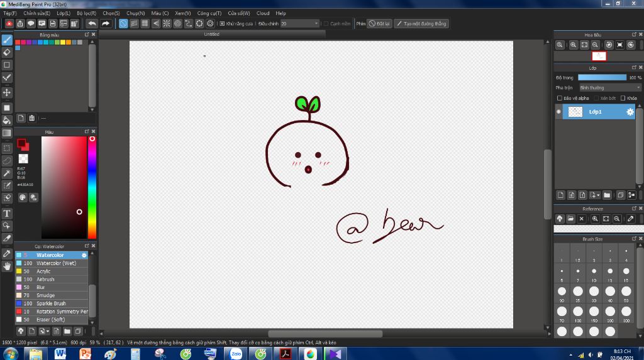Click the Save disk icon in top toolbar
The image size is (644, 360).
(53, 23)
